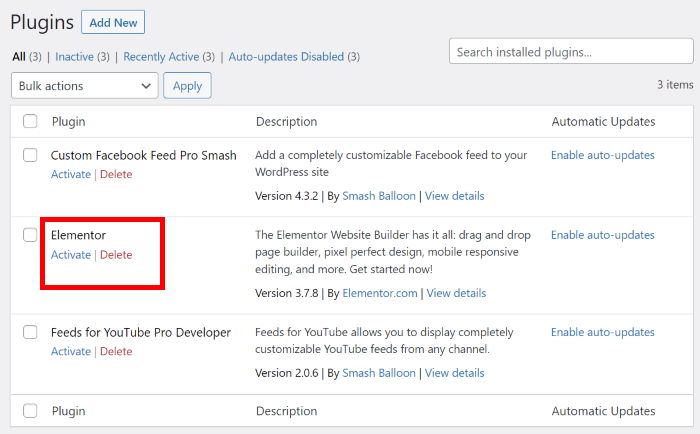Enable auto-updates for Elementor
700x434 pixels.
(x=602, y=235)
